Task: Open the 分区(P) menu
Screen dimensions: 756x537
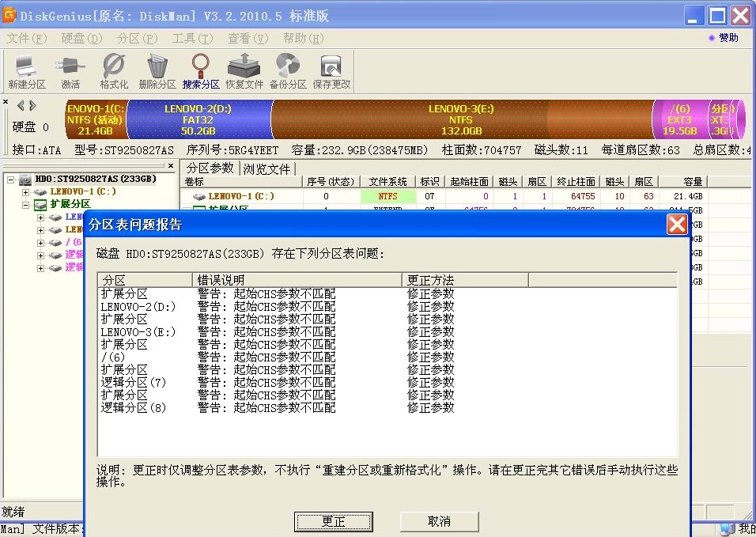Action: click(137, 38)
